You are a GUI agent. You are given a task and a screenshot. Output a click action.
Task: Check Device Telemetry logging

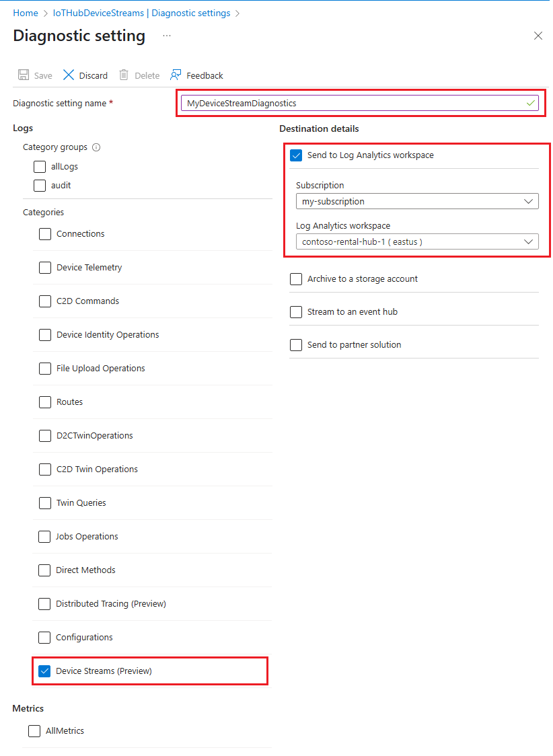click(44, 267)
